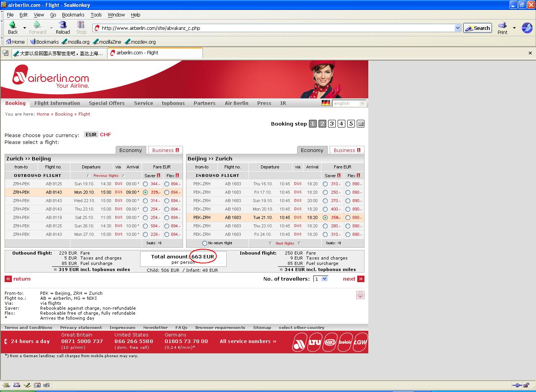
Task: Click Saver info icon in inbound header
Action: coord(339,175)
